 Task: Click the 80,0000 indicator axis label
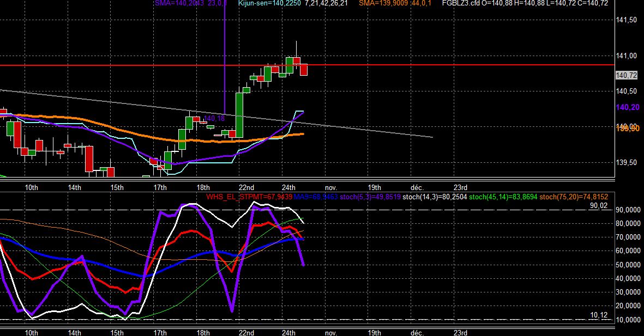pos(628,224)
